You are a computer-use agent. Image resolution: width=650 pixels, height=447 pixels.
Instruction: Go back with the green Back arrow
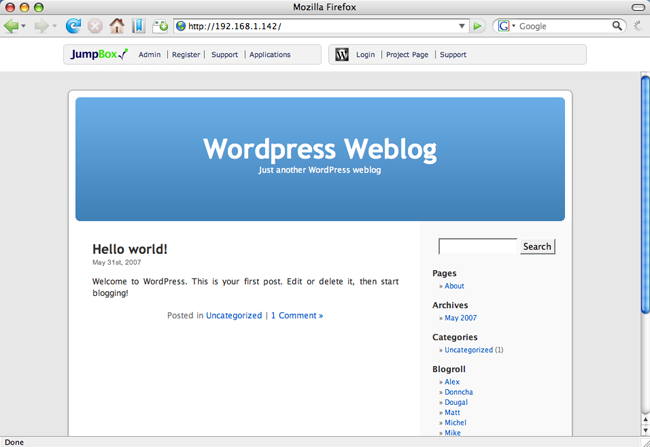click(x=11, y=26)
